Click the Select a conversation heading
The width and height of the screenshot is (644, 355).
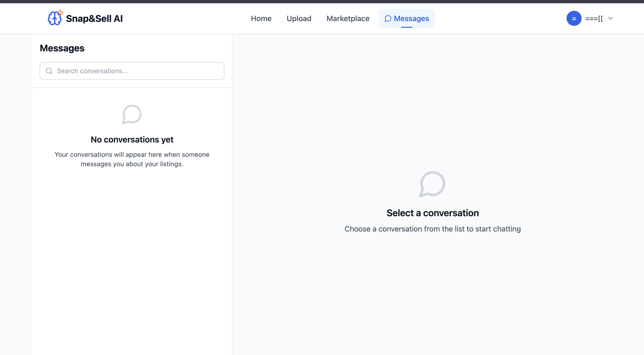[432, 213]
